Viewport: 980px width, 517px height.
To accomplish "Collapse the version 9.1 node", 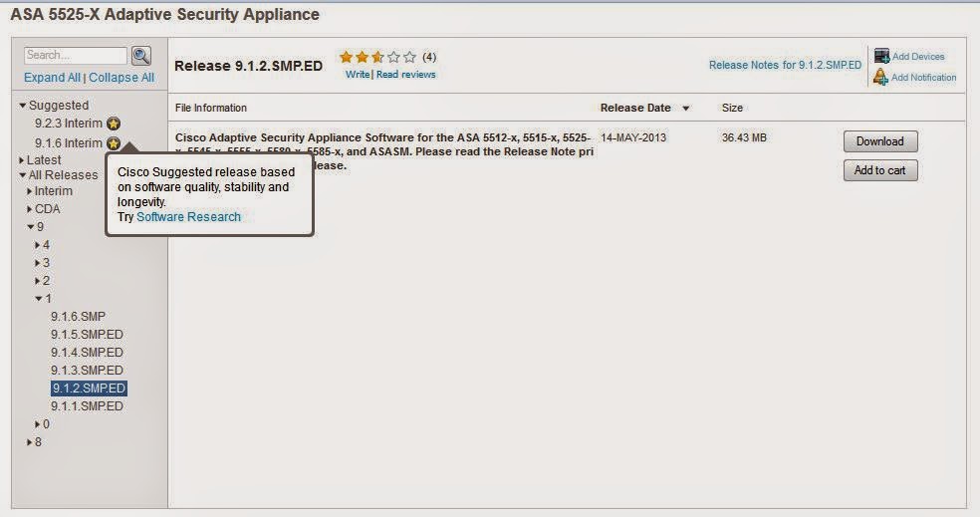I will click(x=39, y=299).
